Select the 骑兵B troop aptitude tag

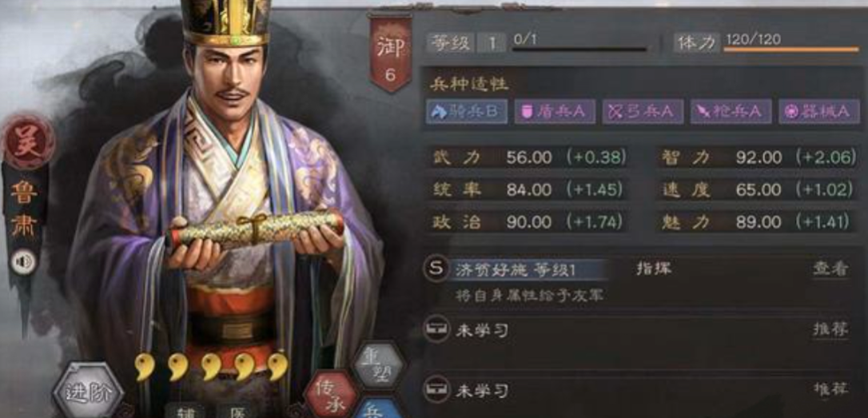point(467,112)
